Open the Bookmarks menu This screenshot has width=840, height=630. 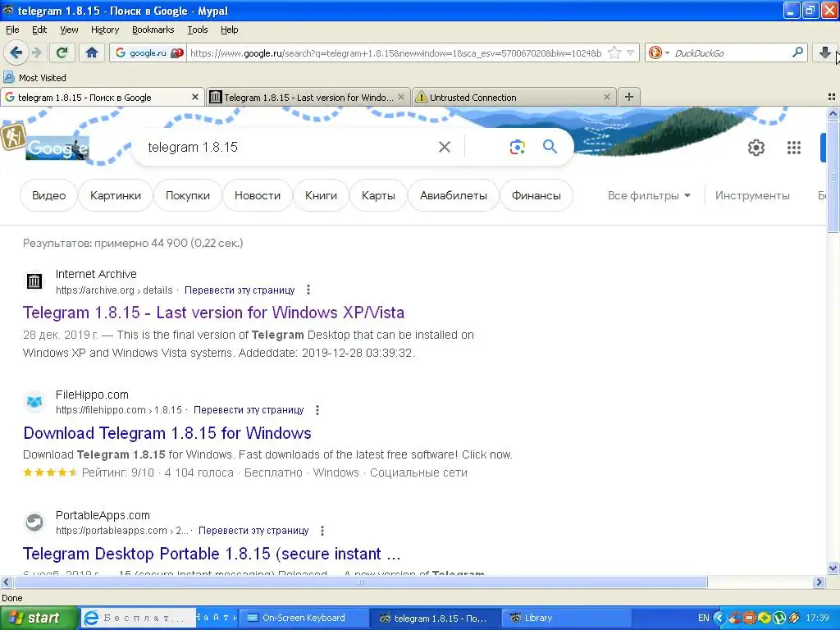[153, 30]
